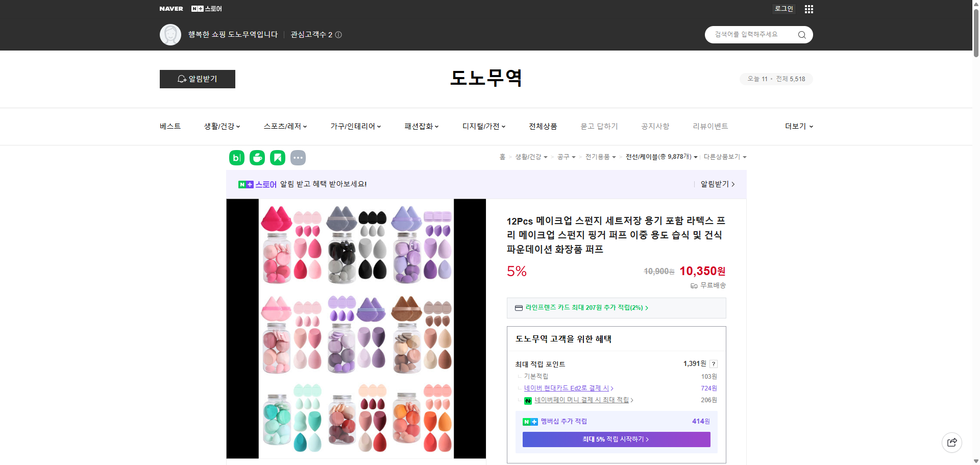
Task: Save the product with the Keep bookmark icon
Action: click(x=277, y=158)
